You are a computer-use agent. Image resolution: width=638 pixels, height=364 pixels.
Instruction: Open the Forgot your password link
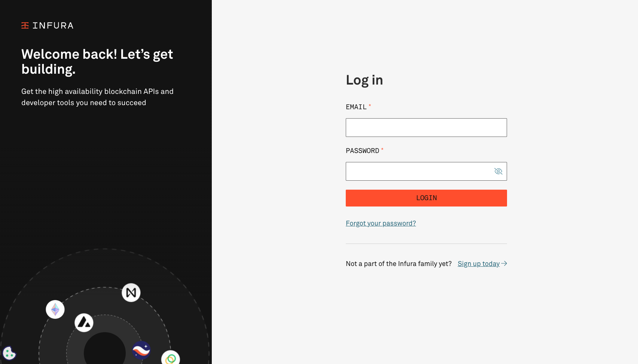tap(381, 223)
